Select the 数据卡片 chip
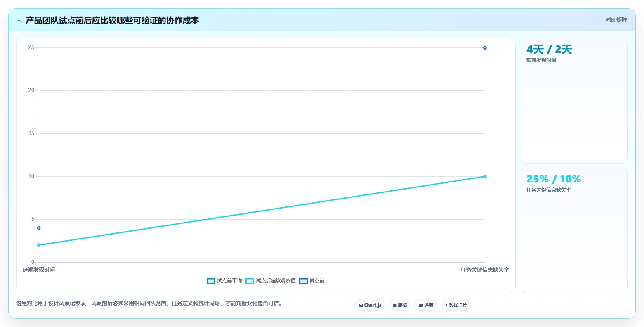644x327 pixels. point(455,305)
